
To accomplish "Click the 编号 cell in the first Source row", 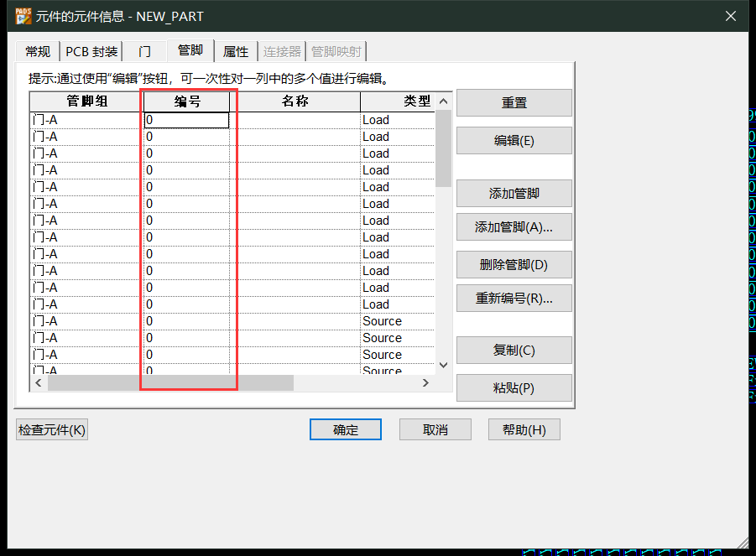I will [x=186, y=321].
